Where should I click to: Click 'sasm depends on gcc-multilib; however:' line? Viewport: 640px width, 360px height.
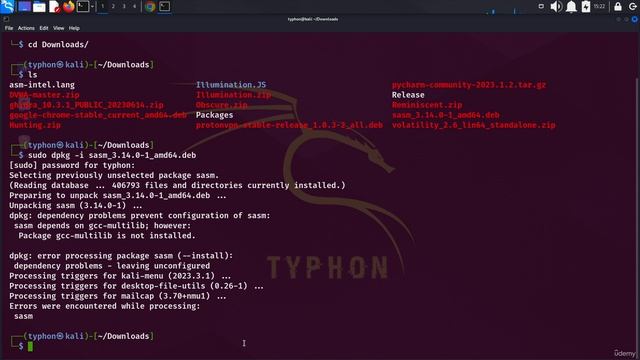coord(102,225)
